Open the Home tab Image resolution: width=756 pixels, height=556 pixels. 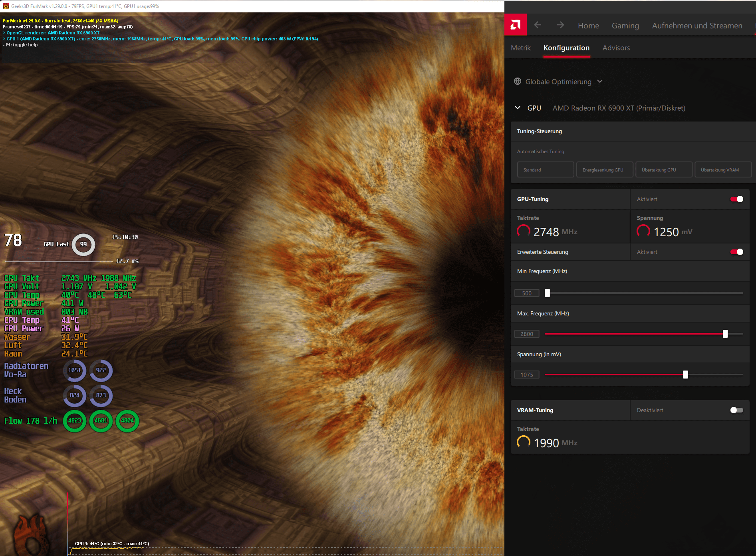coord(588,26)
